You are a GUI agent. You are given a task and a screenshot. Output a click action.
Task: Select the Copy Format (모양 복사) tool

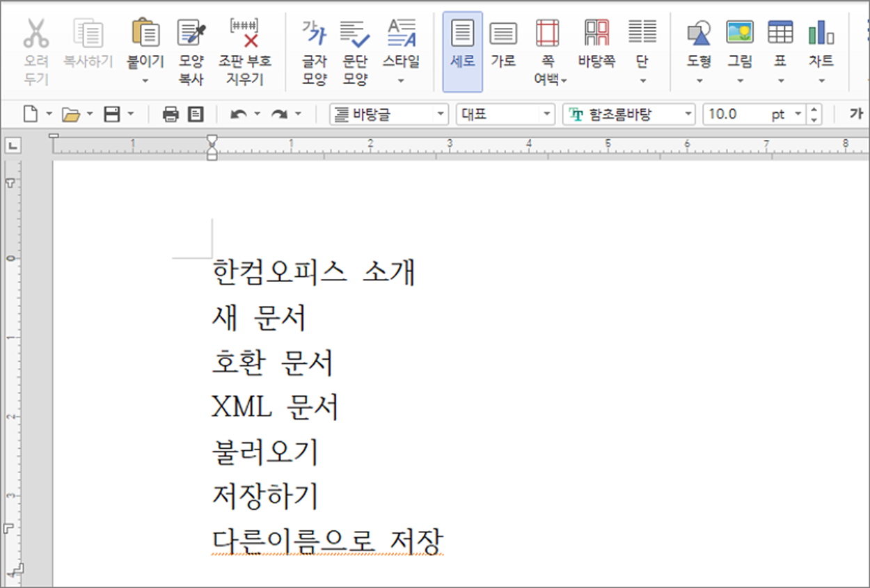point(191,52)
